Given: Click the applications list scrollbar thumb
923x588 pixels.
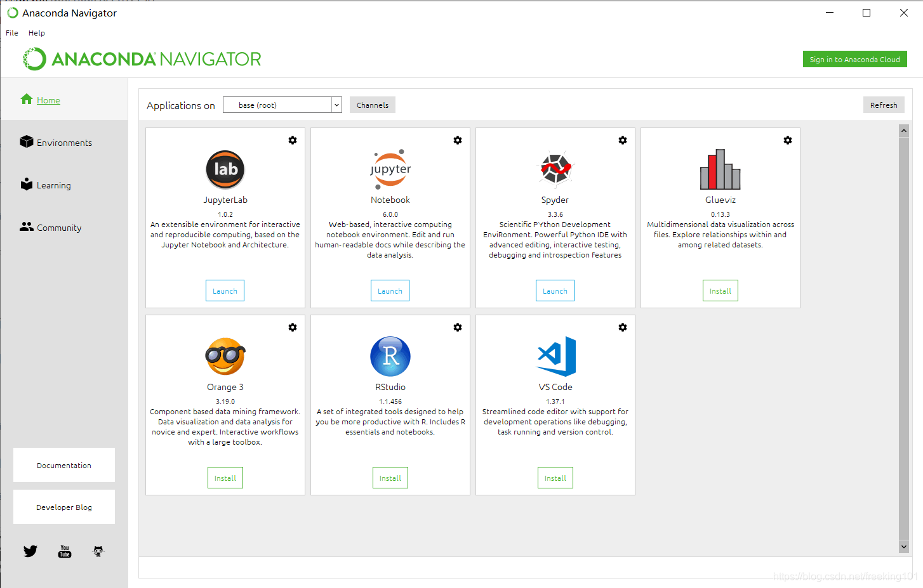Looking at the screenshot, I should pos(904,338).
